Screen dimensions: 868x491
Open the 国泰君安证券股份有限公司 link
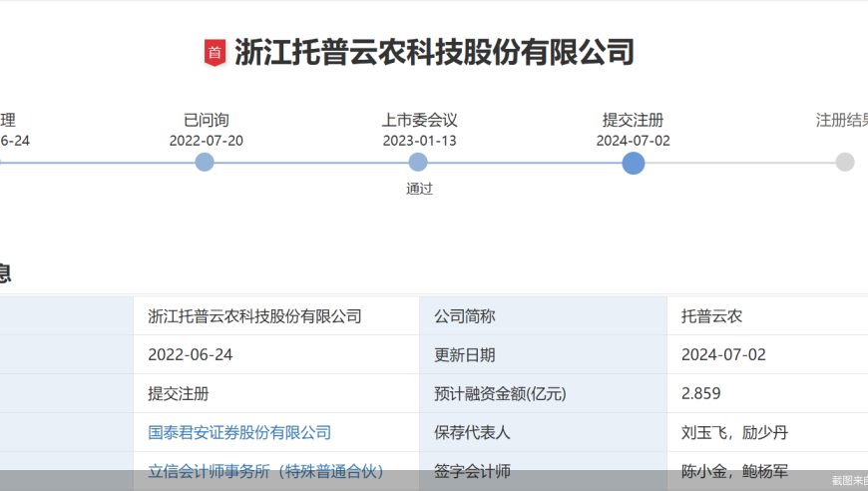coord(239,432)
